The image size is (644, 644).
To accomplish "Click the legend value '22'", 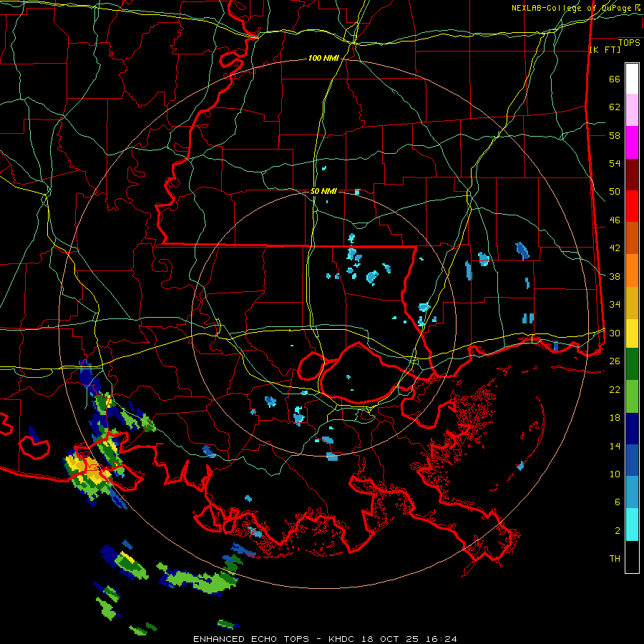I will click(x=615, y=389).
